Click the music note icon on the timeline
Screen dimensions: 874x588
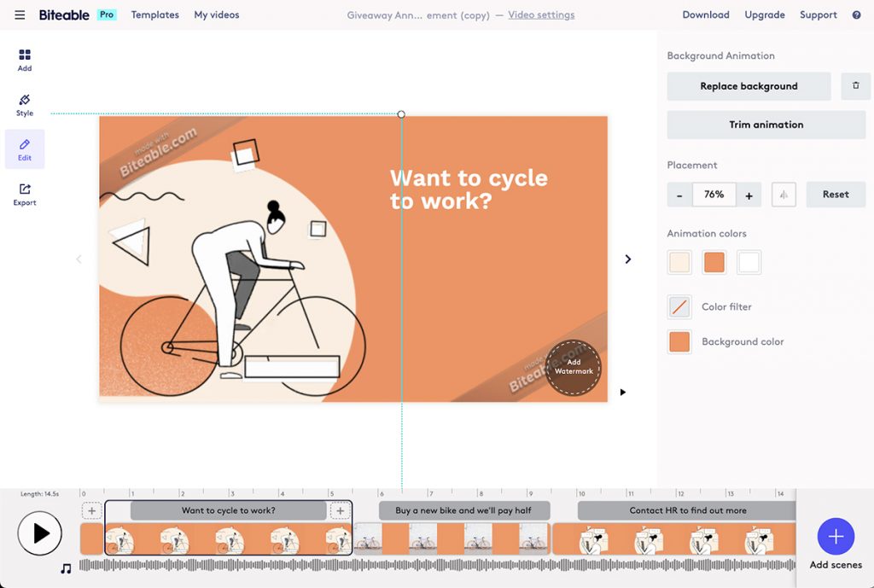pos(68,567)
